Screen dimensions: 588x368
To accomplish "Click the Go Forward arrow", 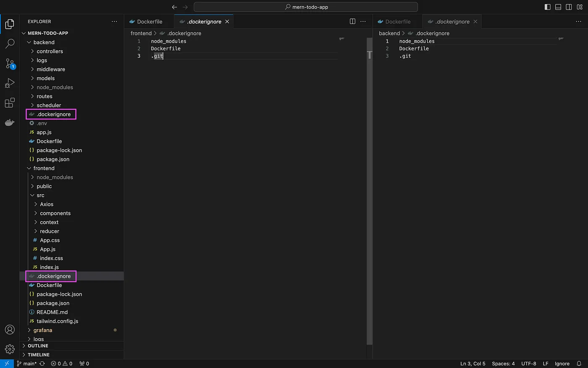I will click(x=185, y=7).
